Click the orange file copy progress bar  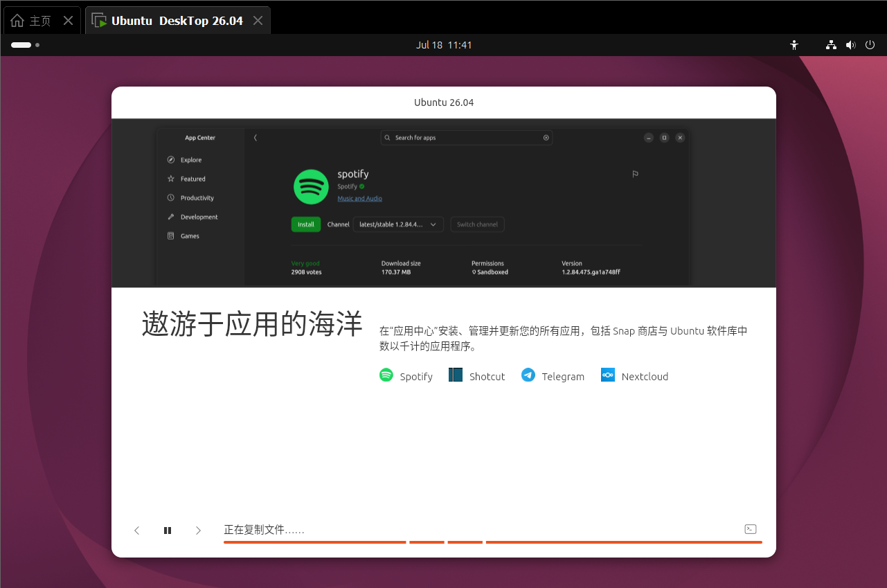tap(492, 542)
